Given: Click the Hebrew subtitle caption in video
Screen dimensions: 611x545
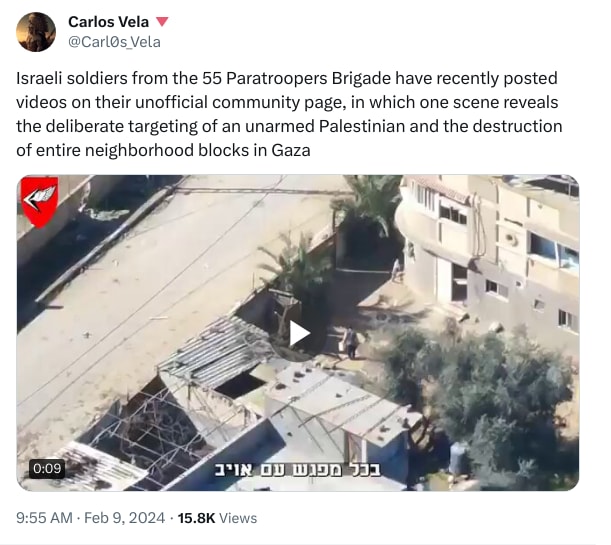Looking at the screenshot, I should pos(298,469).
